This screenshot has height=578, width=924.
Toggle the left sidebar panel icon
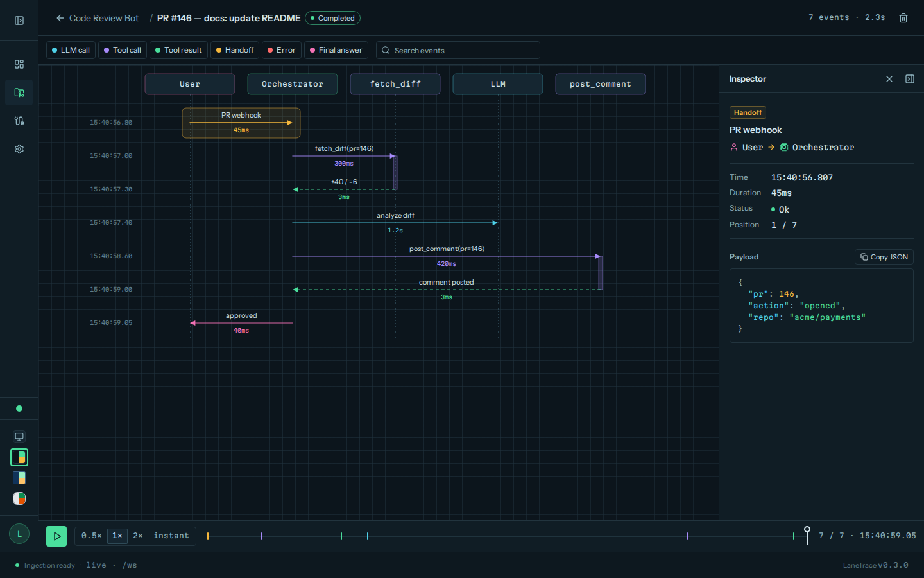(x=19, y=21)
